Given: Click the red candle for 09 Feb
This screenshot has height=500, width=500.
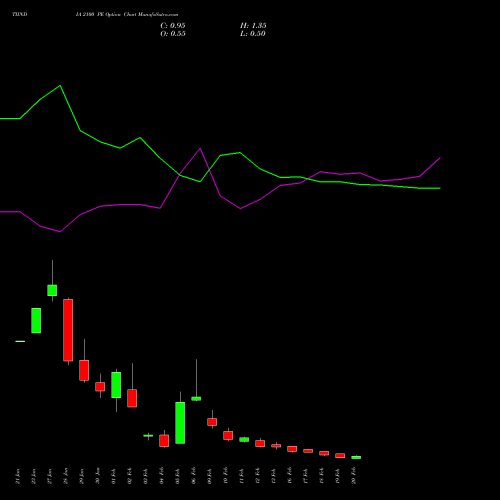Looking at the screenshot, I should click(x=212, y=422).
